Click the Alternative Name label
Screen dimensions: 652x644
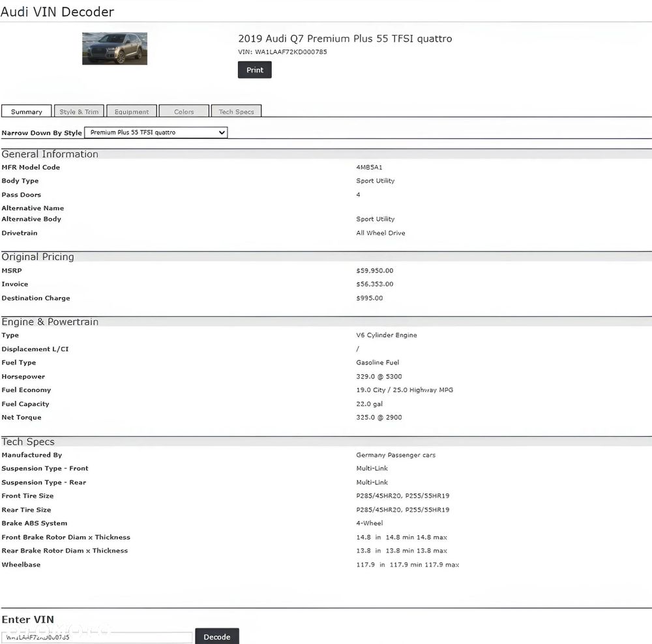tap(33, 208)
